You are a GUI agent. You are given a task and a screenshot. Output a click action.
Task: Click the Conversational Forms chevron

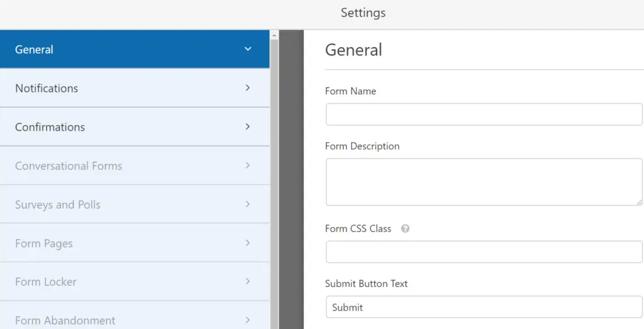click(x=248, y=166)
